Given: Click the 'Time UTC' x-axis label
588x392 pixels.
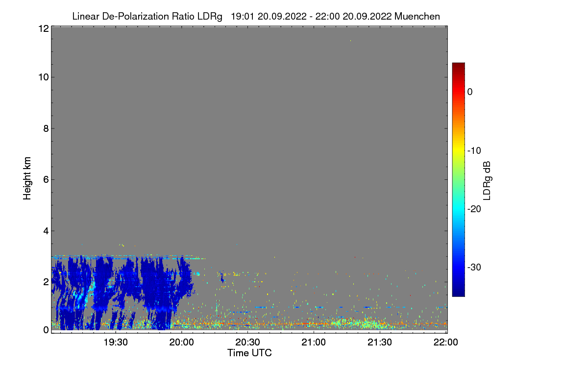Looking at the screenshot, I should point(249,353).
